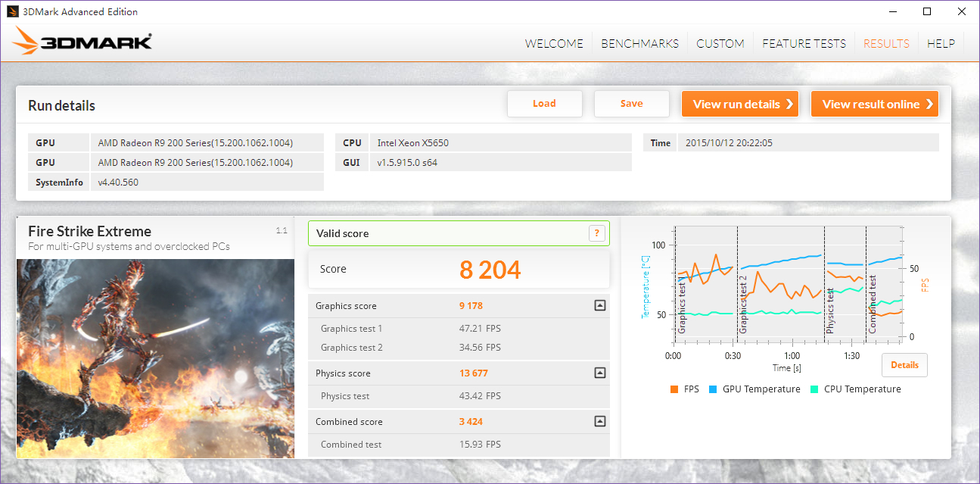Click the Graphics test 2 chart region
Screen dimensions: 980x484
(x=780, y=286)
